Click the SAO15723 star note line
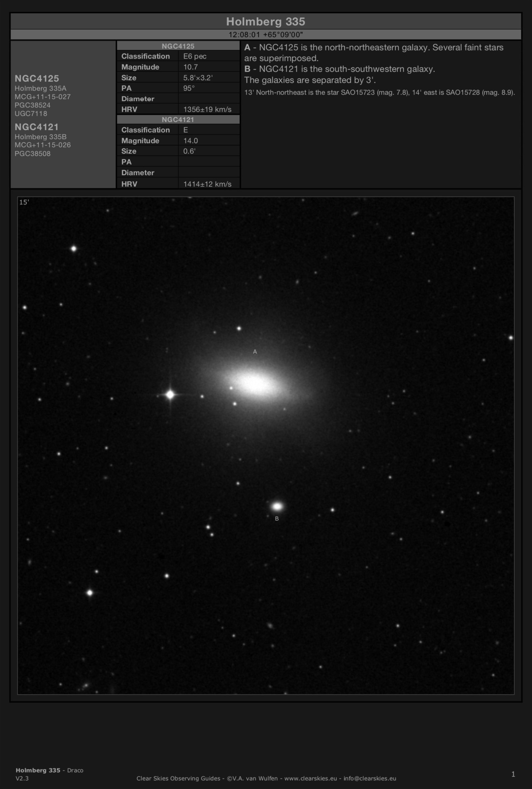The width and height of the screenshot is (532, 789). point(380,92)
